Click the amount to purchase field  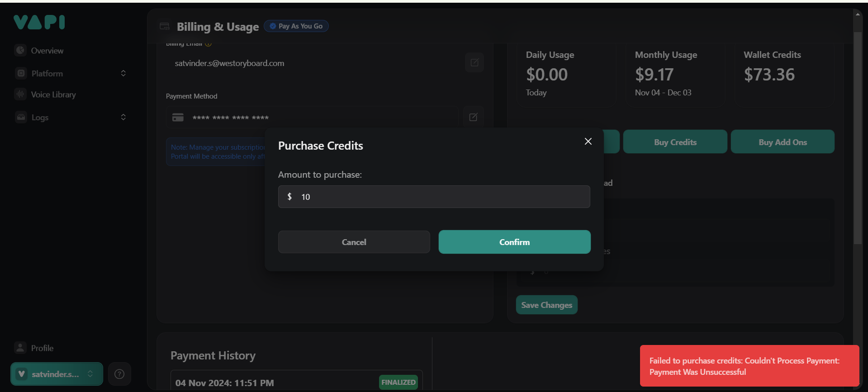click(x=434, y=197)
